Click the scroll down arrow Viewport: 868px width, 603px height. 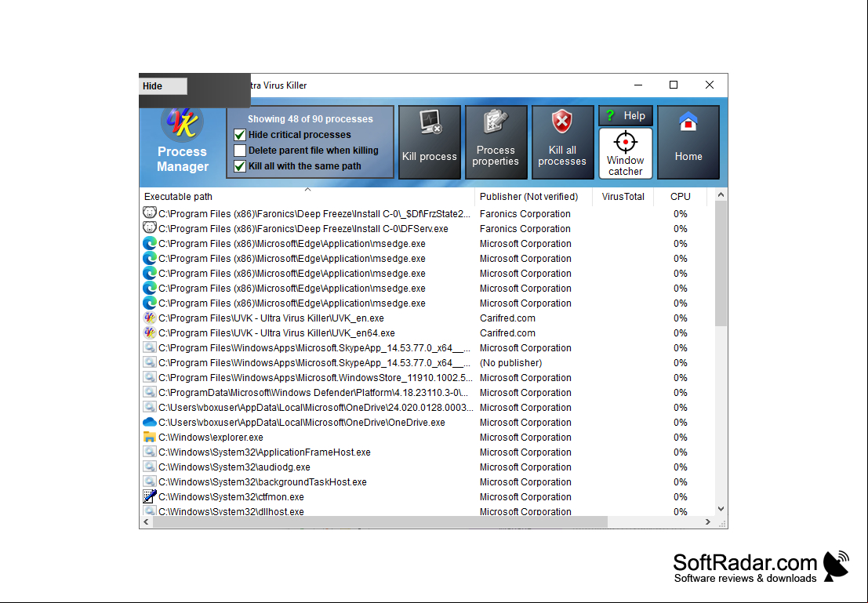720,509
